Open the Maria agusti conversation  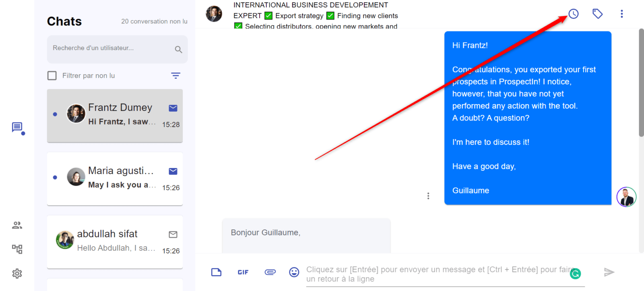coord(115,179)
